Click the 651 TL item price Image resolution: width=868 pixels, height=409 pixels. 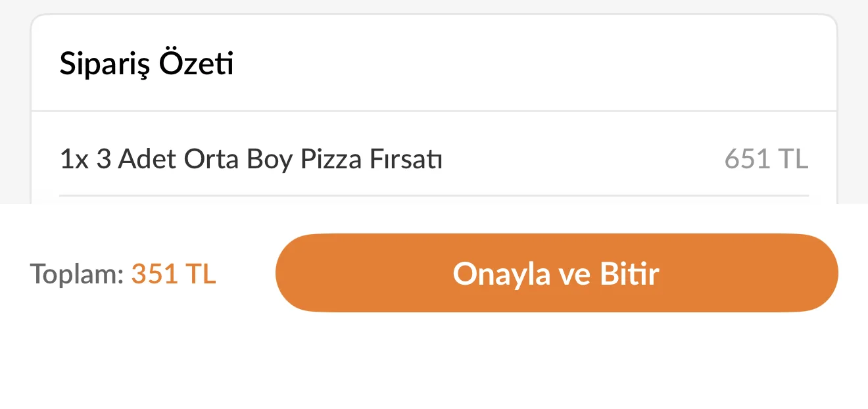tap(766, 160)
